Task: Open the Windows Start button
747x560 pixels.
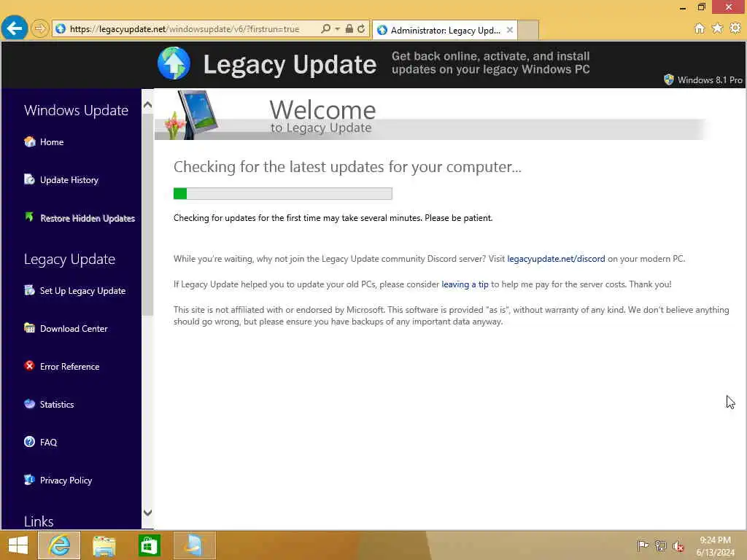Action: pyautogui.click(x=18, y=545)
